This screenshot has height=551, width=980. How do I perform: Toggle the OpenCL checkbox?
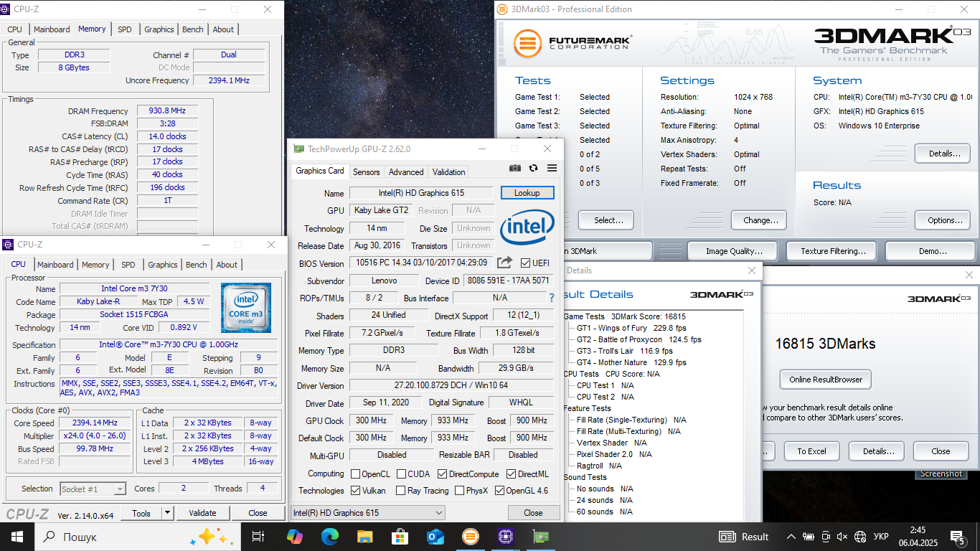click(x=355, y=474)
